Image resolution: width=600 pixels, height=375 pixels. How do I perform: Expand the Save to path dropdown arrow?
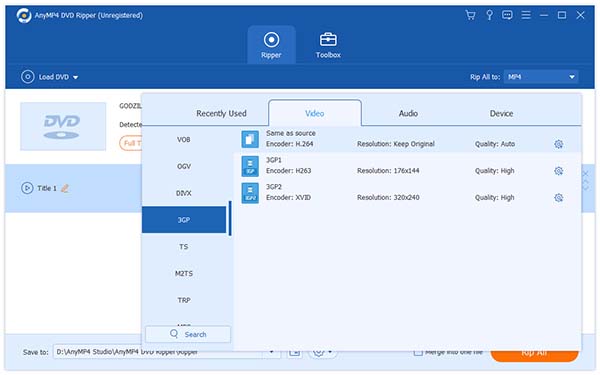271,352
